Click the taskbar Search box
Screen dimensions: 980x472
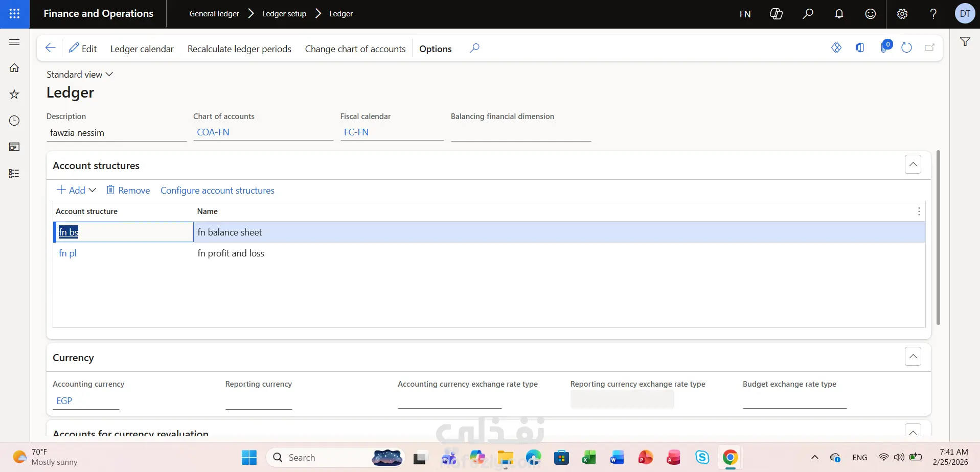(335, 458)
